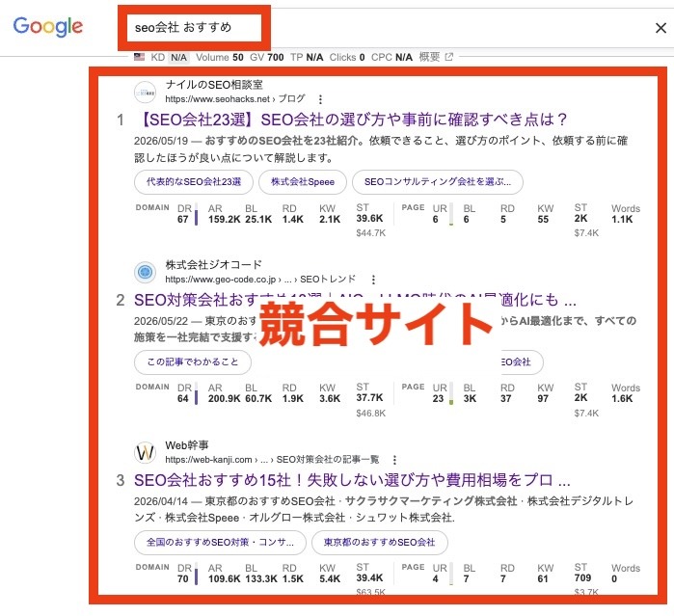Click the Clicks 0 metric in the toolbar

pos(347,57)
